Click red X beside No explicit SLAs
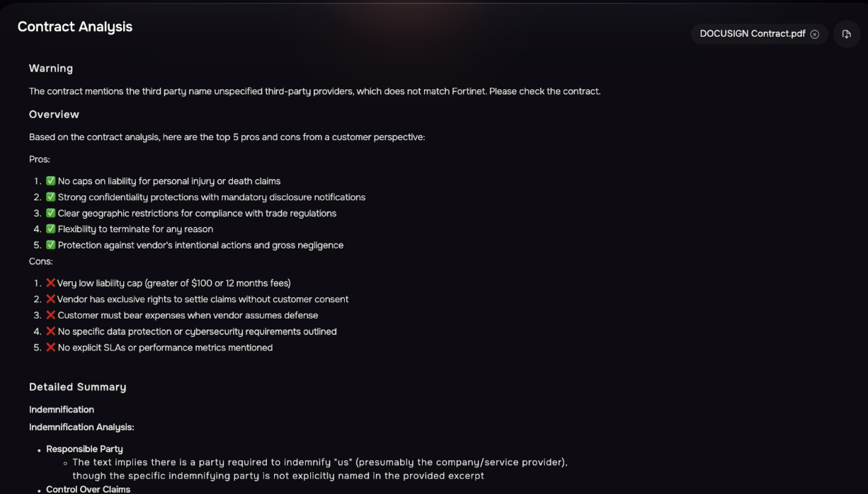868x494 pixels. (x=51, y=347)
